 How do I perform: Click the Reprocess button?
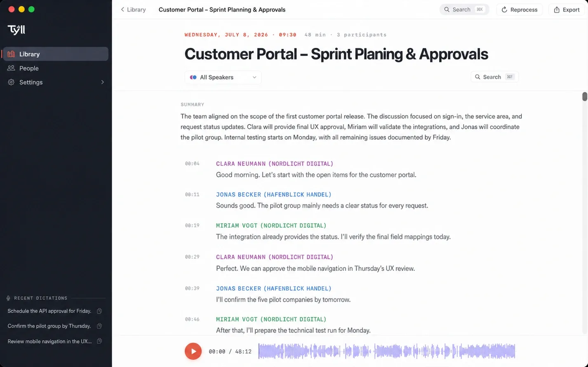[519, 9]
